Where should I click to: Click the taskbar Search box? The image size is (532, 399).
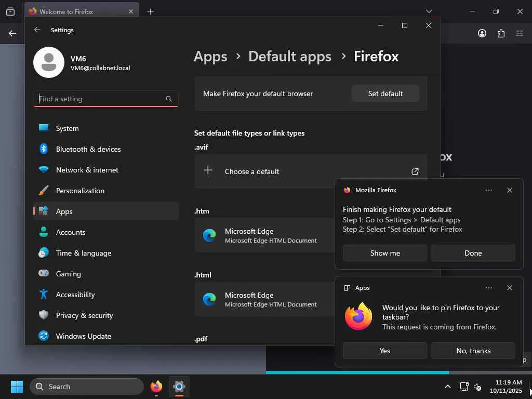pos(87,387)
